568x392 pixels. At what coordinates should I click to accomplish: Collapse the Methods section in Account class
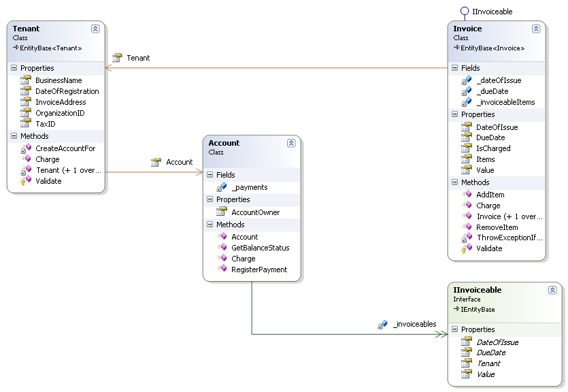click(x=210, y=225)
